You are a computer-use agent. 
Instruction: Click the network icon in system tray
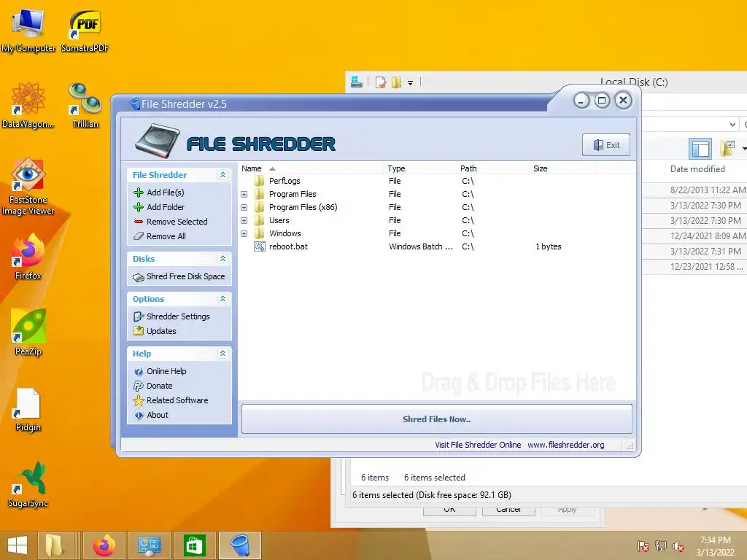click(x=661, y=546)
